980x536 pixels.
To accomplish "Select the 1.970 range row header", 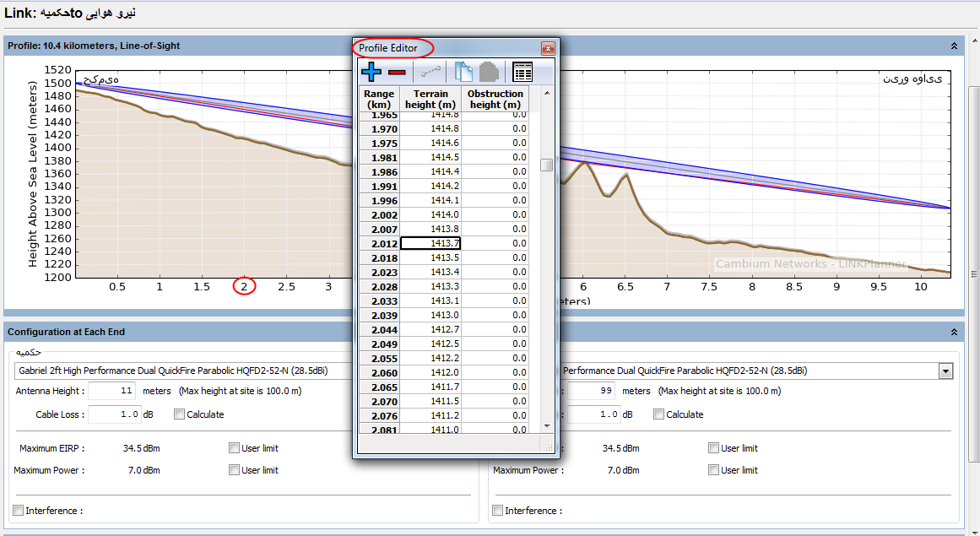I will (x=379, y=128).
